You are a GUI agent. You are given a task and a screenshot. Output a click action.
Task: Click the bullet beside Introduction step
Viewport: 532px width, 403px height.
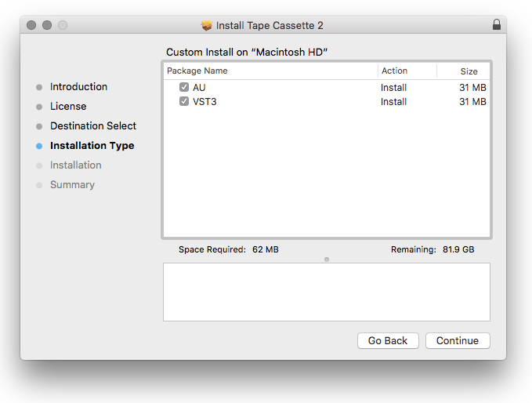[x=39, y=87]
